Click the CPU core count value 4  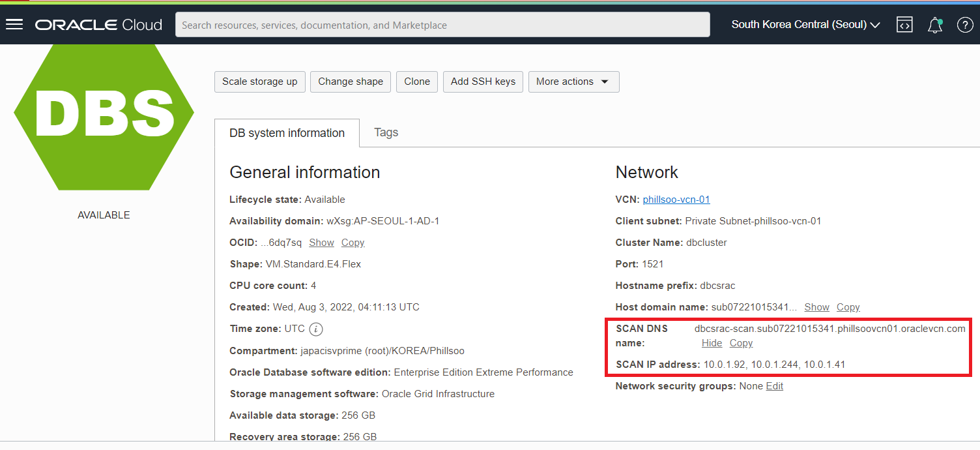[x=313, y=286]
